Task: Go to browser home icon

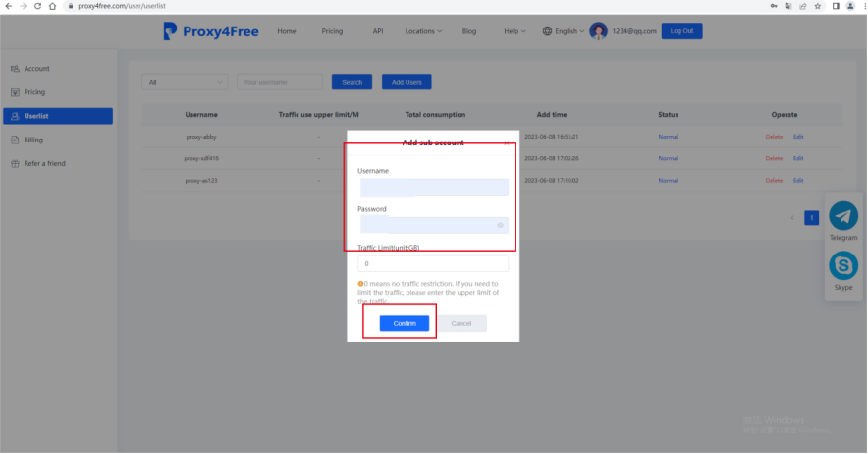Action: click(x=52, y=6)
